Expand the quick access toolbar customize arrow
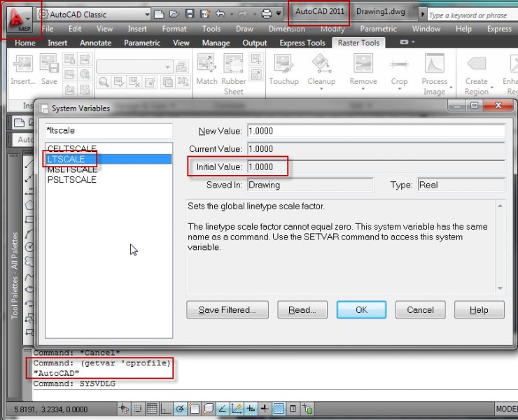518x420 pixels. 279,14
